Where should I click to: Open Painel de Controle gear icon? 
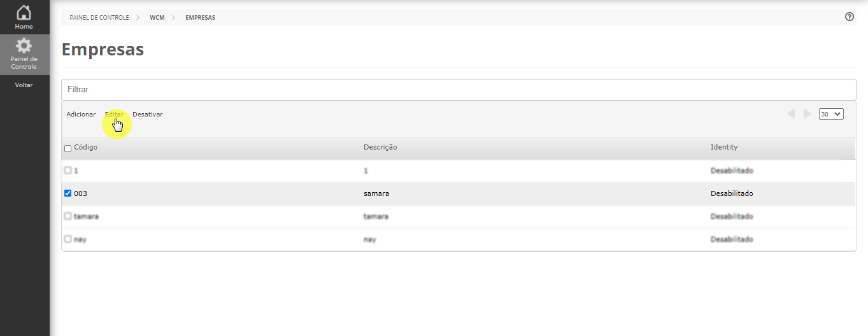point(24,46)
